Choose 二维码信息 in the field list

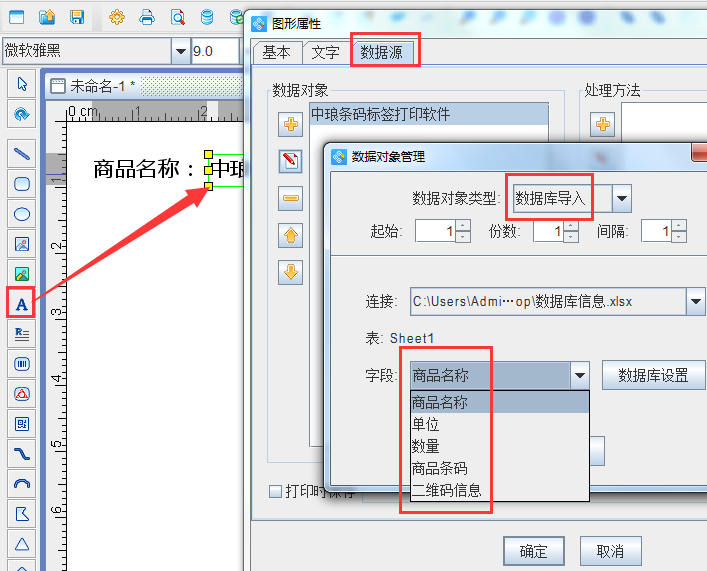tap(500, 490)
